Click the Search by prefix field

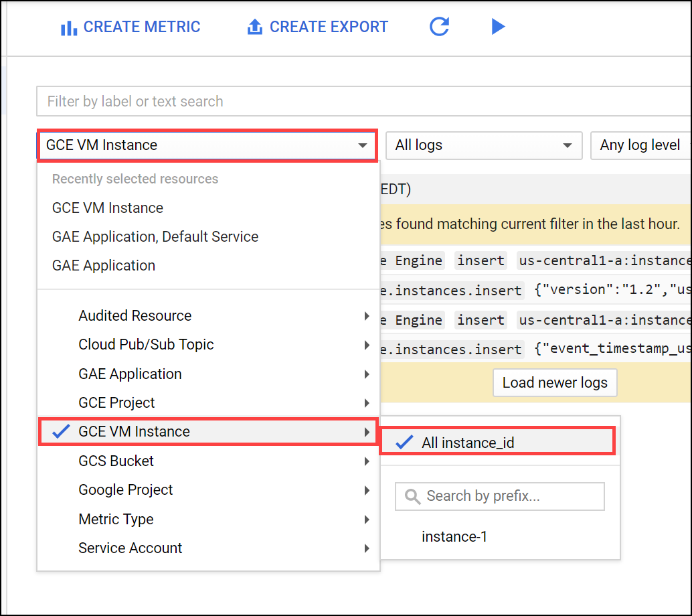click(x=499, y=496)
